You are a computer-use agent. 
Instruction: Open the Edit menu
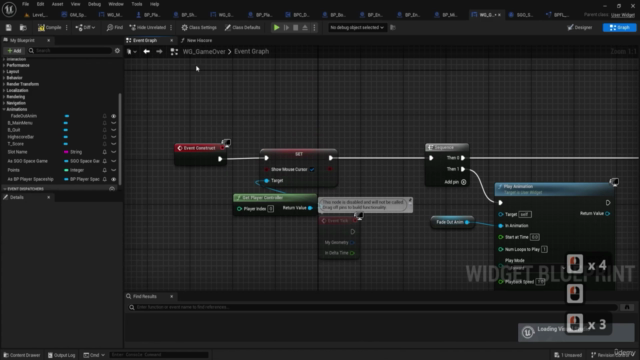pos(40,4)
